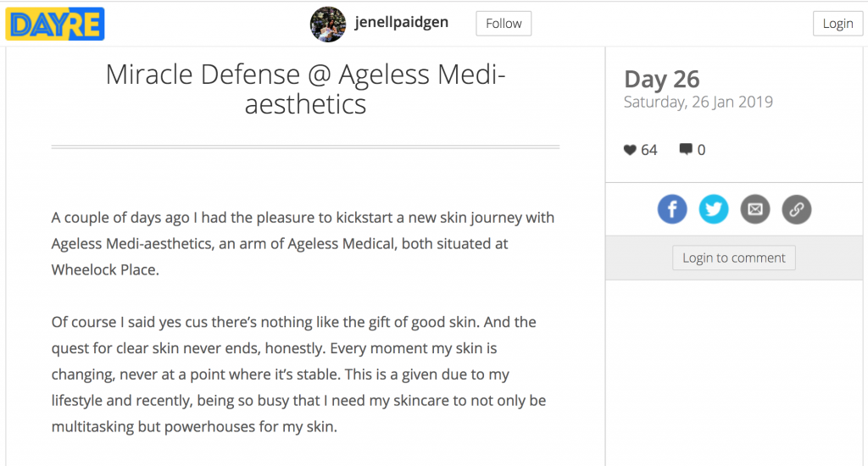Share the post on Facebook

[x=672, y=209]
